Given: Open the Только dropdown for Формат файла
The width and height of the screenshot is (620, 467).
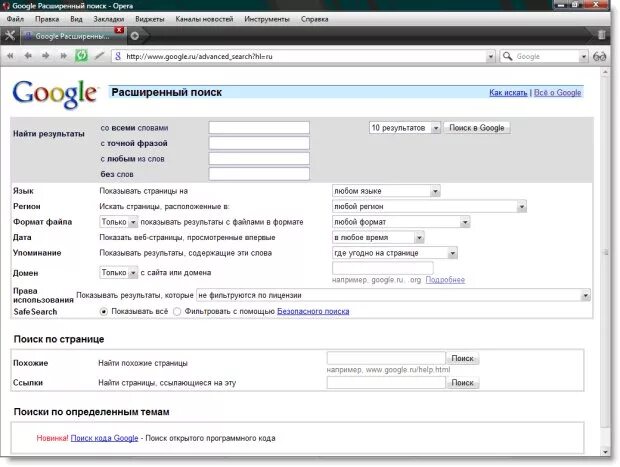Looking at the screenshot, I should click(x=119, y=222).
